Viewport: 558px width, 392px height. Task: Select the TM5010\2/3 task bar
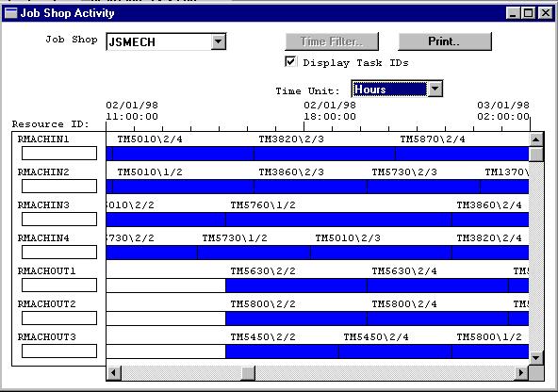381,253
